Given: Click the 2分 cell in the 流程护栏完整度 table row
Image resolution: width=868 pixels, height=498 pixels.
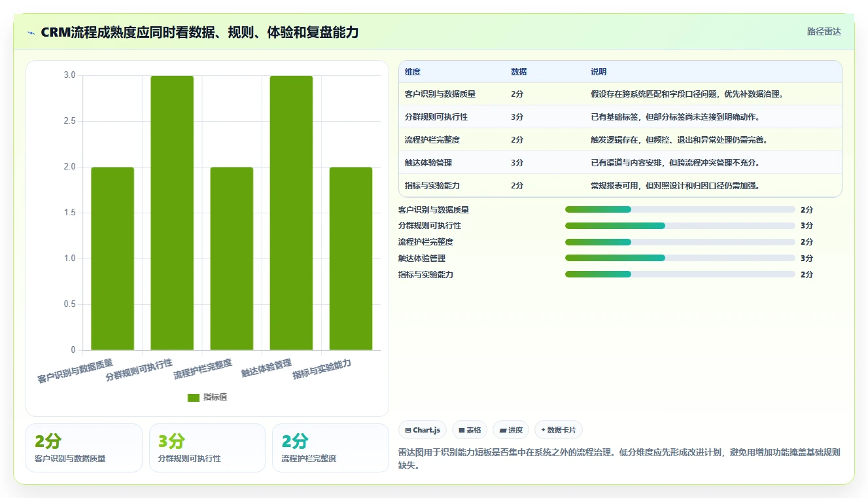Looking at the screenshot, I should pyautogui.click(x=517, y=140).
